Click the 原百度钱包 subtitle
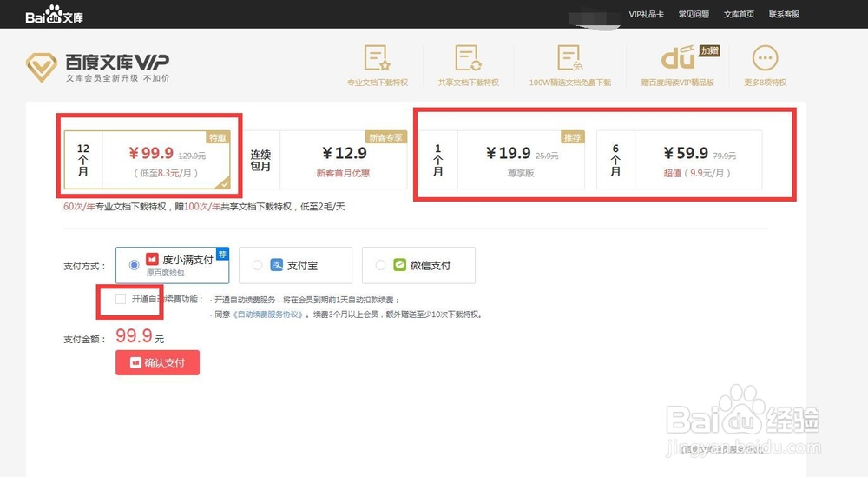The height and width of the screenshot is (477, 868). 165,273
